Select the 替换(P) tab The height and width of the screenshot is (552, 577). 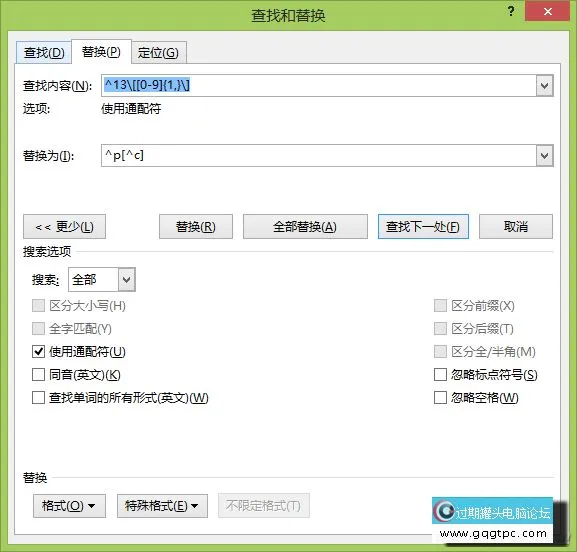coord(101,52)
